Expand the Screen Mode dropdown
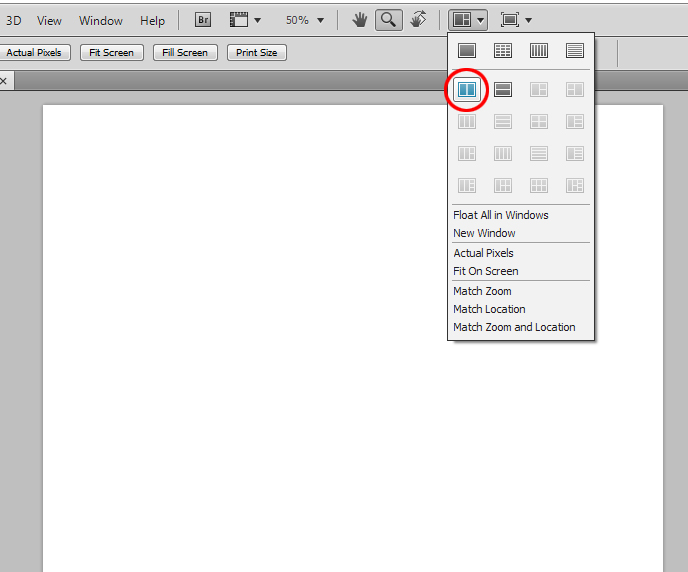688x572 pixels. pyautogui.click(x=516, y=20)
